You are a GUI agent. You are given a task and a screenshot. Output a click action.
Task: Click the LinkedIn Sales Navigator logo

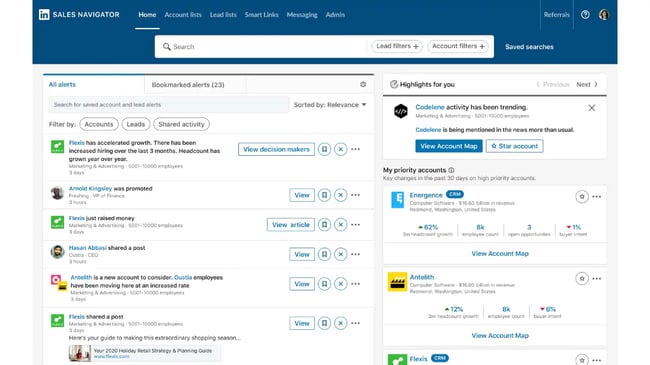click(x=79, y=15)
